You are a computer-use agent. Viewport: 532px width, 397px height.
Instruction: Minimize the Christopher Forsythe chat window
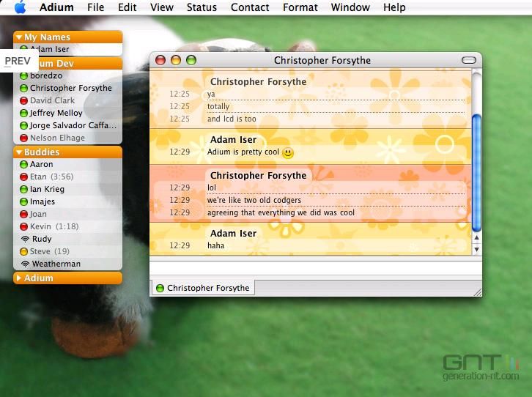[176, 60]
